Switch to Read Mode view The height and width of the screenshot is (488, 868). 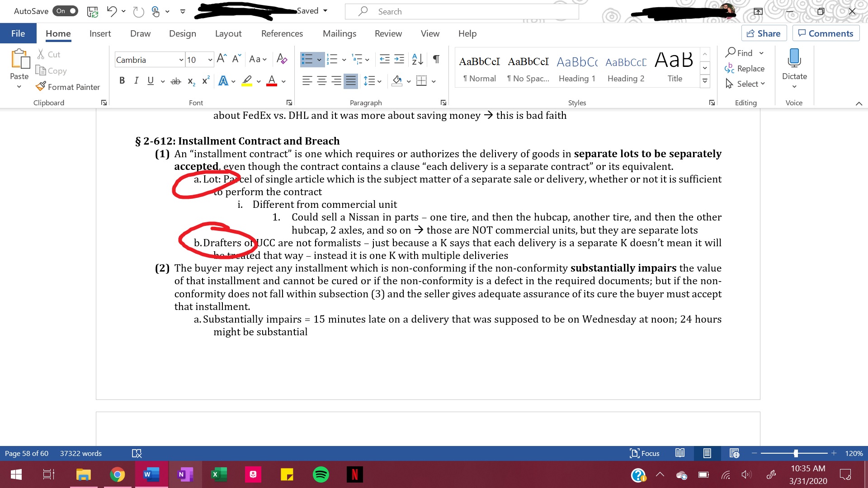point(680,453)
